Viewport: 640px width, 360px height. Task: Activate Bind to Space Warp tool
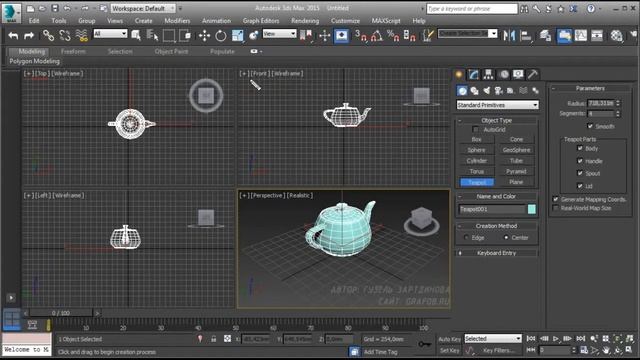tap(82, 36)
